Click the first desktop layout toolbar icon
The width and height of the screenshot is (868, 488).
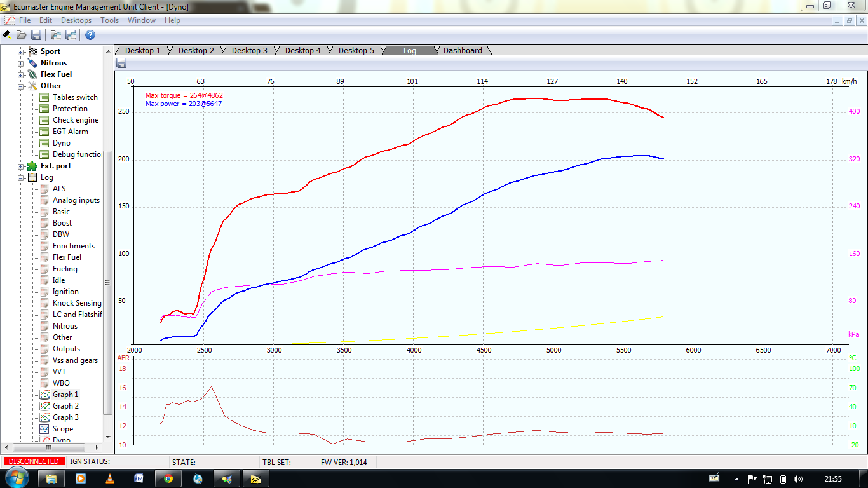pyautogui.click(x=56, y=35)
